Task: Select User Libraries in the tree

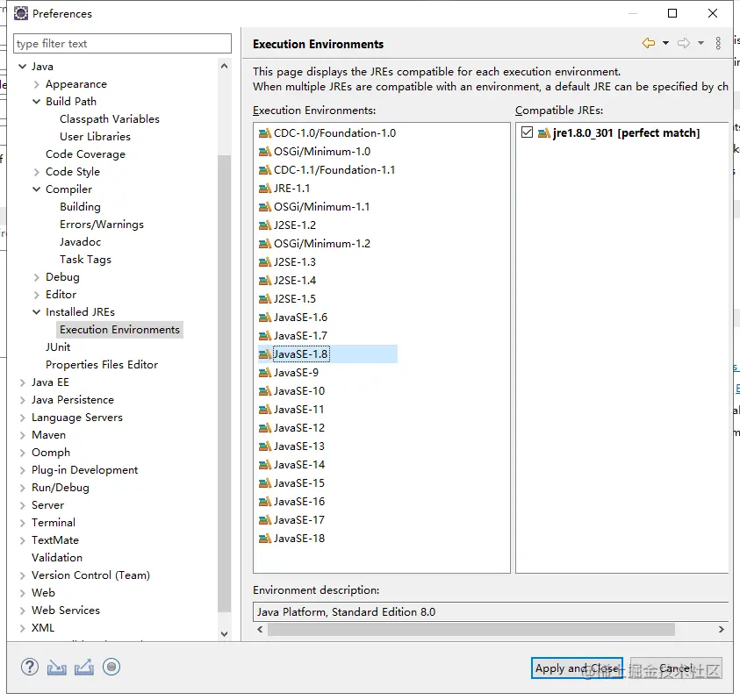Action: point(95,137)
